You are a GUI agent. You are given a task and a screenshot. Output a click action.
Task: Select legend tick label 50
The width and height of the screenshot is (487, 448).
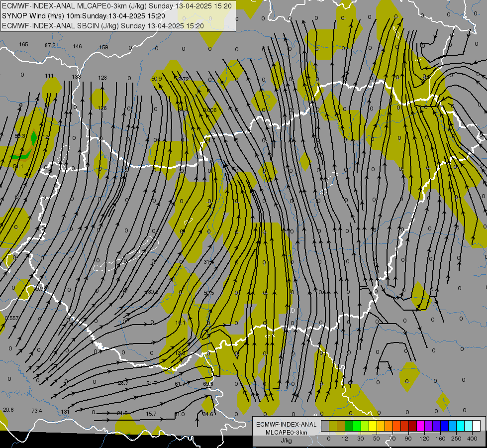coord(377,439)
